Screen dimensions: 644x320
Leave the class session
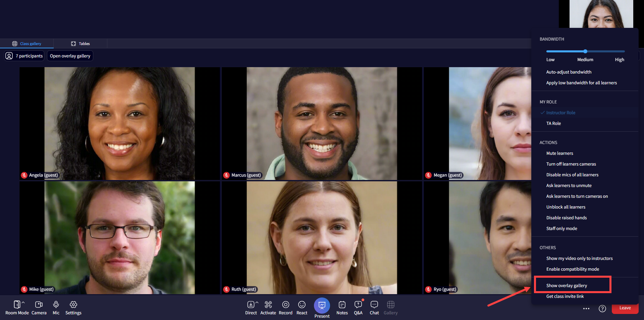coord(625,308)
